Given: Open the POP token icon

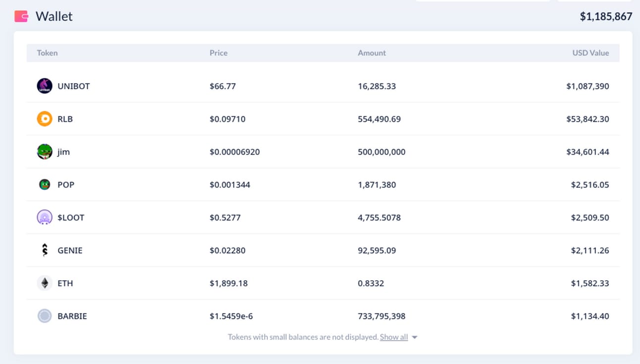Looking at the screenshot, I should (45, 185).
